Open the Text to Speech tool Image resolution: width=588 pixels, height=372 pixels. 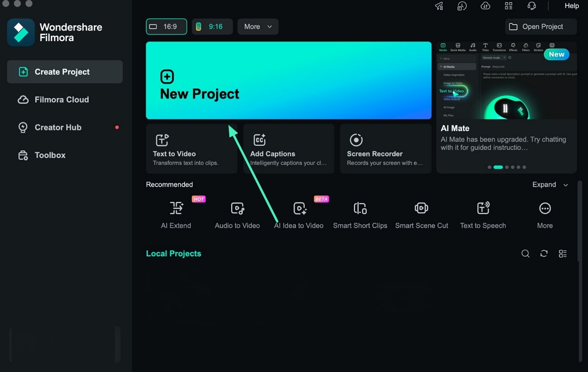pos(483,215)
